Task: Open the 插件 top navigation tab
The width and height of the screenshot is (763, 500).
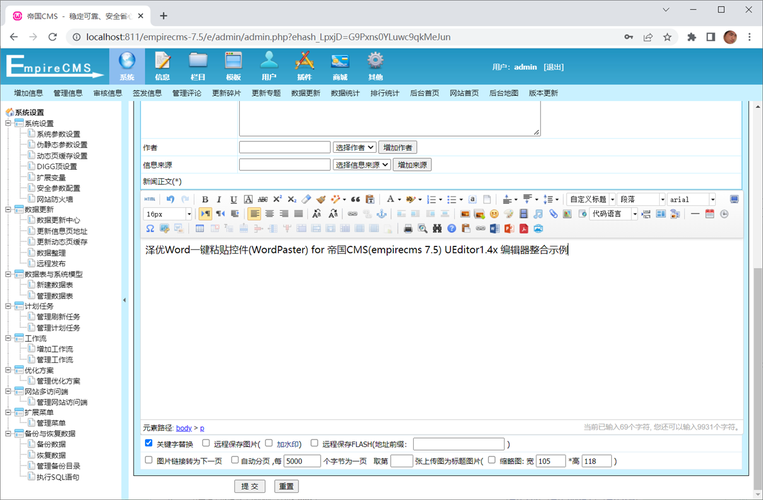Action: [x=305, y=67]
